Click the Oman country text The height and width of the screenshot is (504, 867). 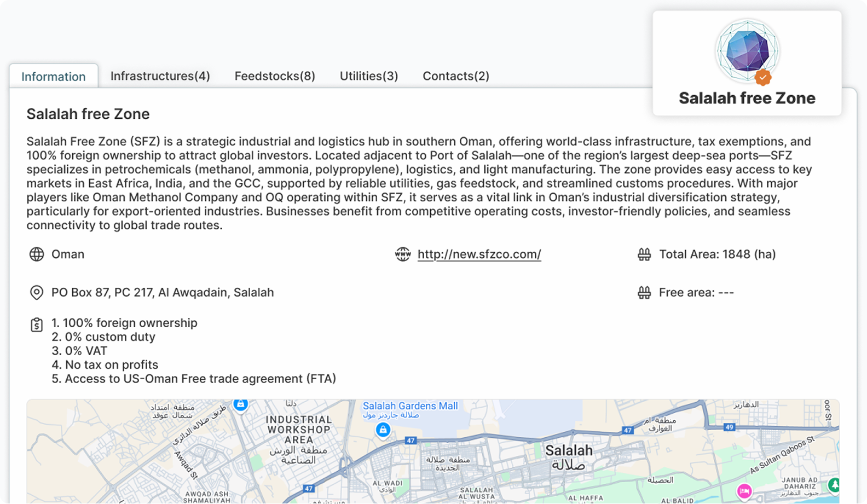click(x=68, y=254)
